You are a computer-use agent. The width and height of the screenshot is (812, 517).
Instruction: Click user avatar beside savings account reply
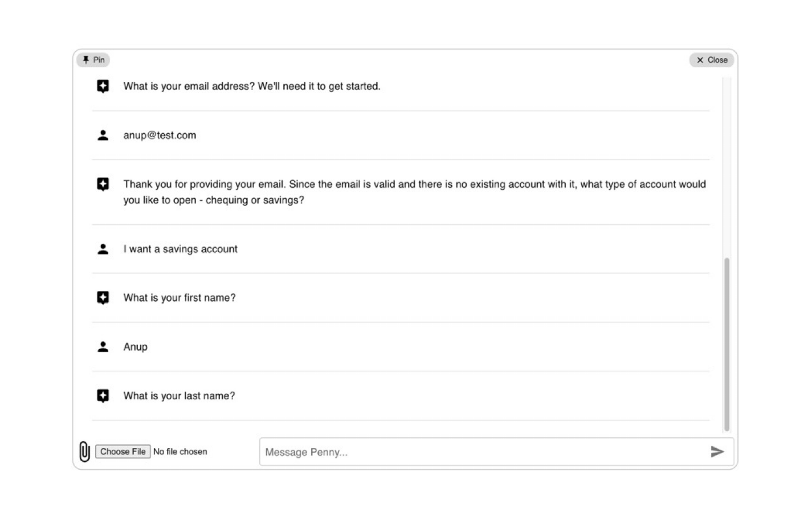coord(103,249)
